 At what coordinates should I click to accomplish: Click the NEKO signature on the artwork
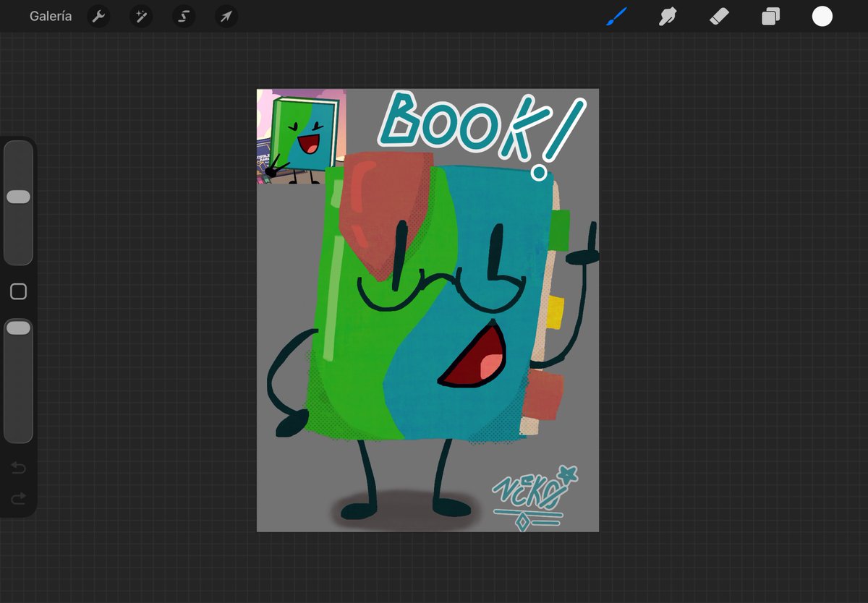(x=535, y=497)
